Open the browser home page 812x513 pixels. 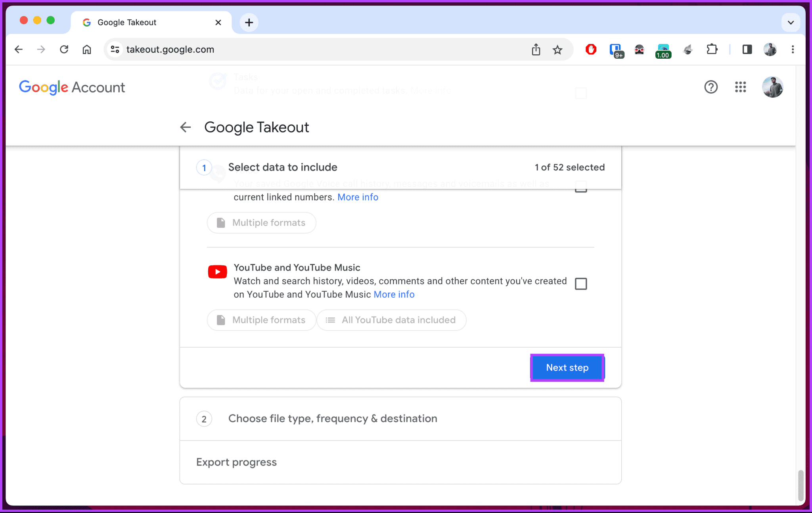click(87, 50)
